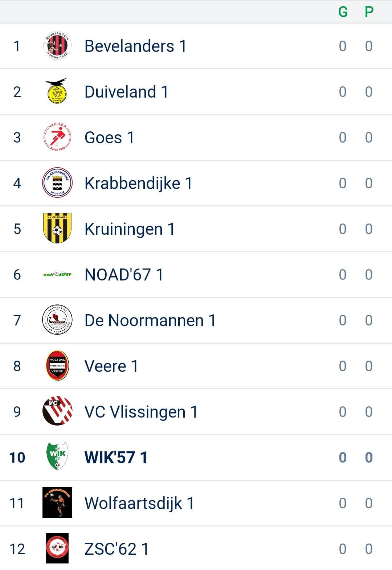Image resolution: width=392 pixels, height=570 pixels.
Task: Select the Krabbendijke club badge
Action: pos(57,183)
